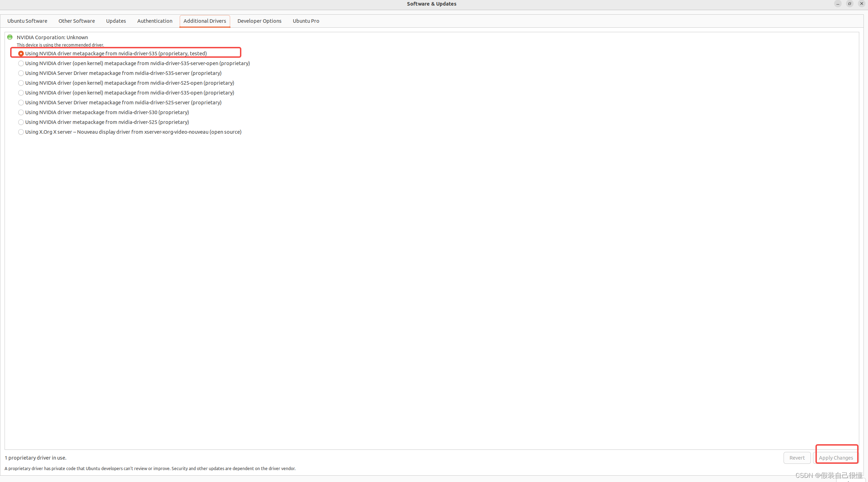868x482 pixels.
Task: Minimize the Software & Updates window
Action: [838, 4]
